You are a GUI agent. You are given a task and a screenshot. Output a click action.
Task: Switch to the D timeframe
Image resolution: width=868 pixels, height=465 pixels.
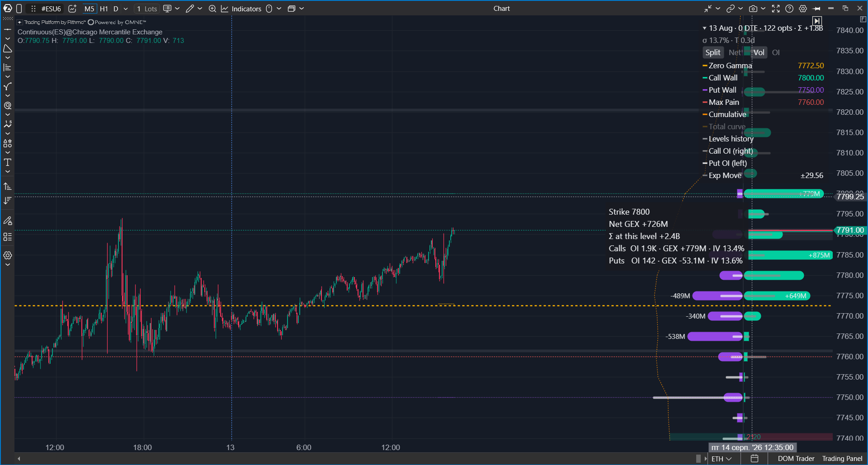coord(116,9)
